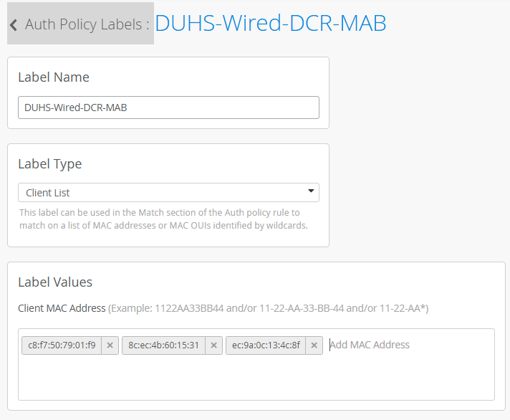Image resolution: width=510 pixels, height=420 pixels.
Task: Focus the Add MAC Address field
Action: click(x=370, y=345)
